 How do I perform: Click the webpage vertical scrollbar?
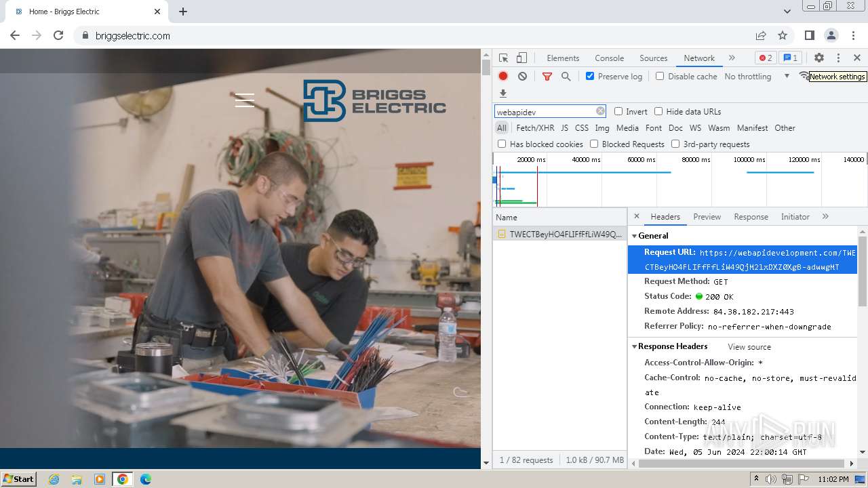click(486, 67)
